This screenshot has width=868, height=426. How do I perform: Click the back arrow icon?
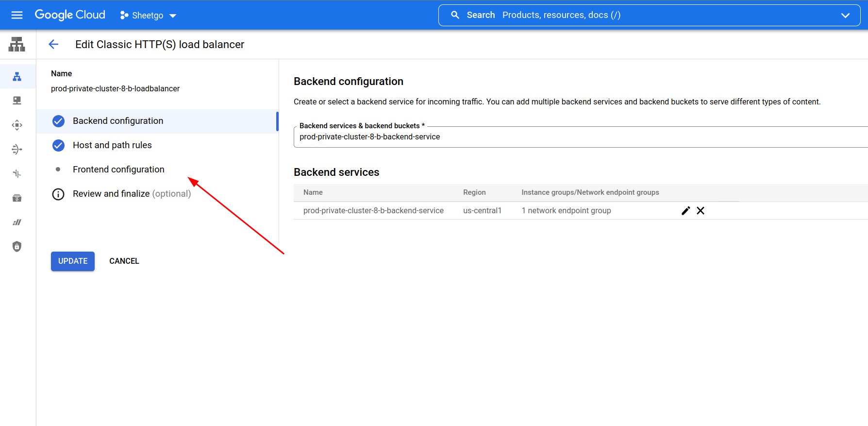[x=53, y=44]
